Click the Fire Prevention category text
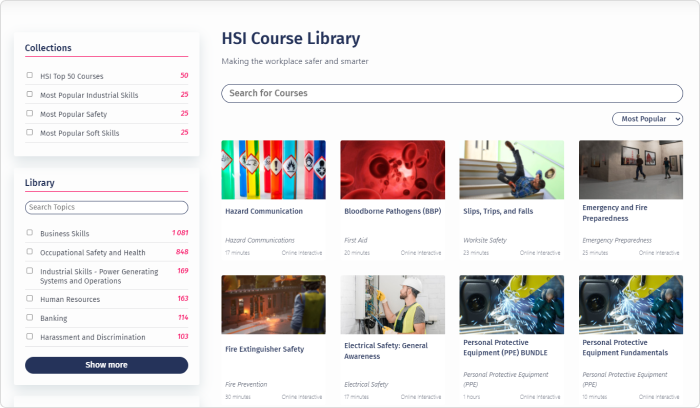 tap(246, 384)
